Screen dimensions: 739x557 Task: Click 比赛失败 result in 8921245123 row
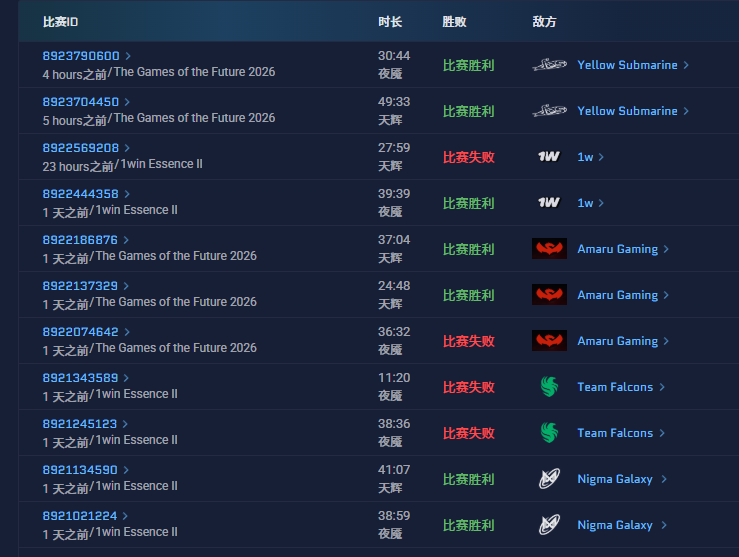point(468,433)
